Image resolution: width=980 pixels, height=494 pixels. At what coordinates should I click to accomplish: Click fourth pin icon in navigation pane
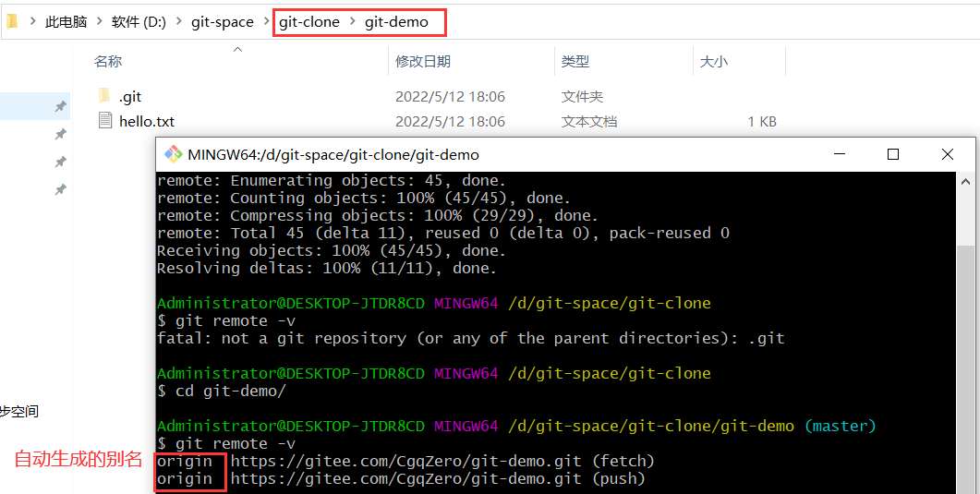(x=61, y=189)
